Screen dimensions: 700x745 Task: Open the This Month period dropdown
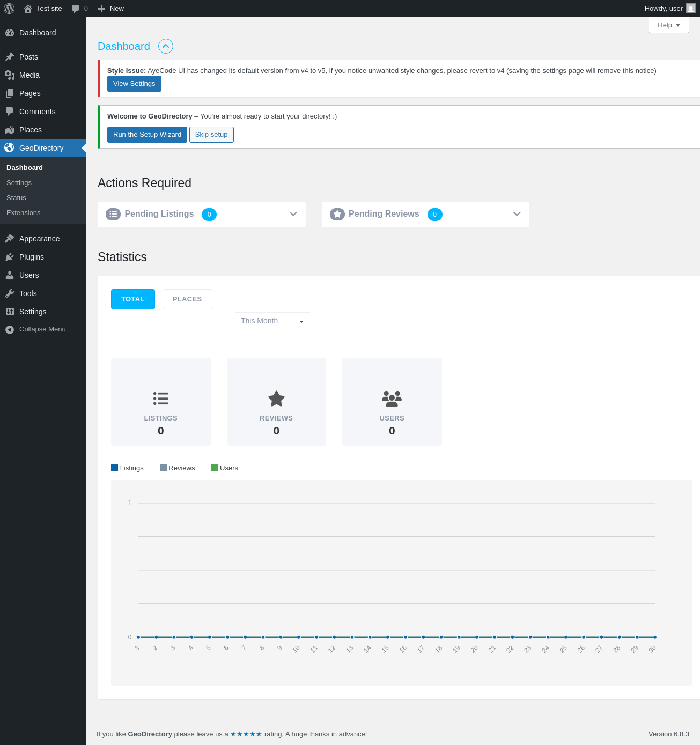coord(272,321)
